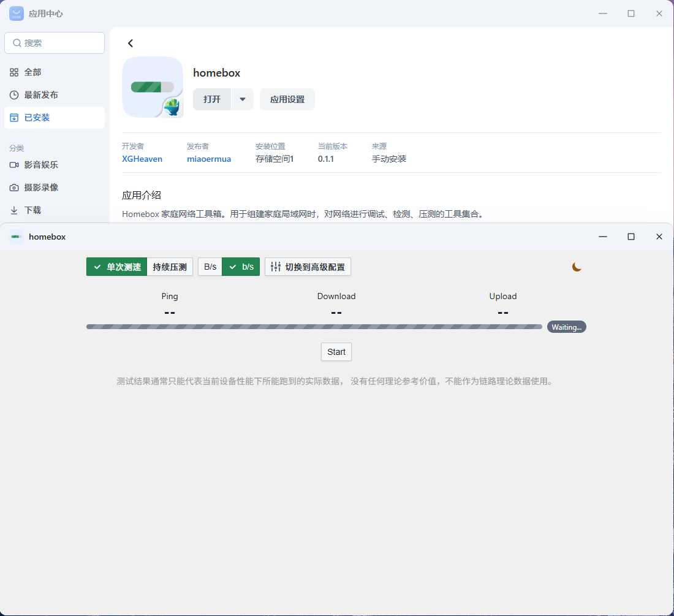
Task: Toggle dark mode with moon icon
Action: [x=577, y=267]
